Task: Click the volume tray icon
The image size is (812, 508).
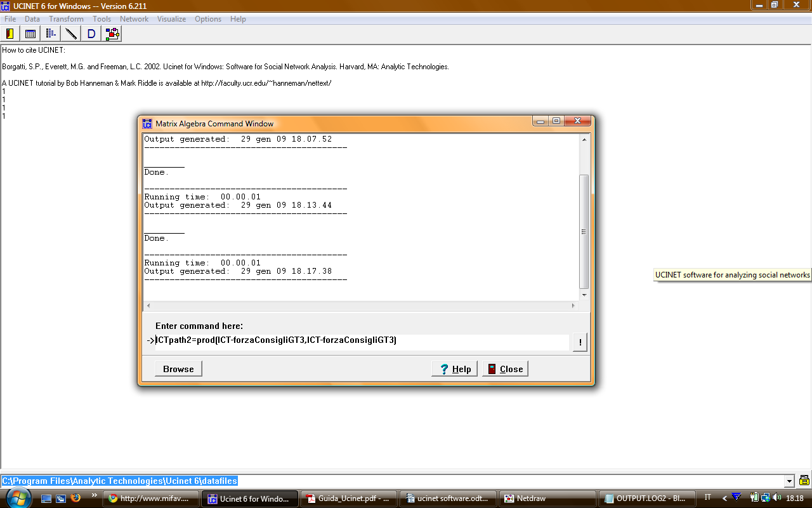Action: (778, 498)
